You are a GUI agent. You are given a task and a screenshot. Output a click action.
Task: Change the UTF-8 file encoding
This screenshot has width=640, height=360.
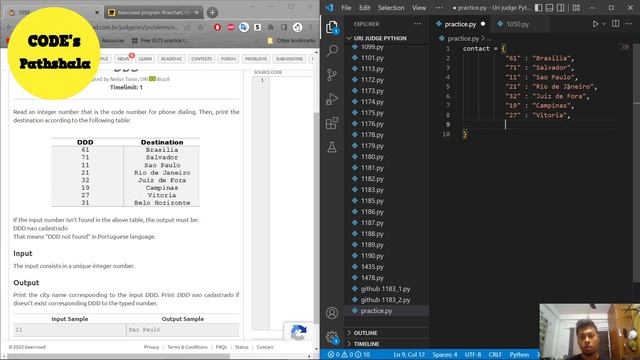473,355
